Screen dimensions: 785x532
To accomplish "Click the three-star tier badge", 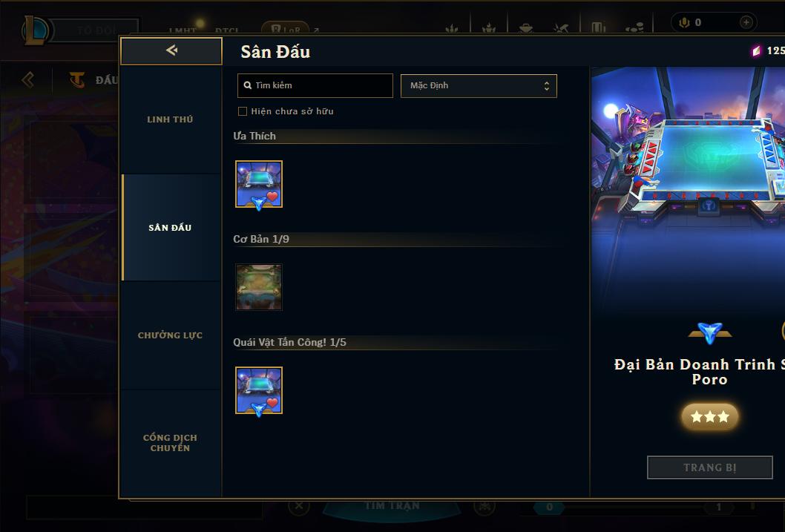I will (709, 416).
